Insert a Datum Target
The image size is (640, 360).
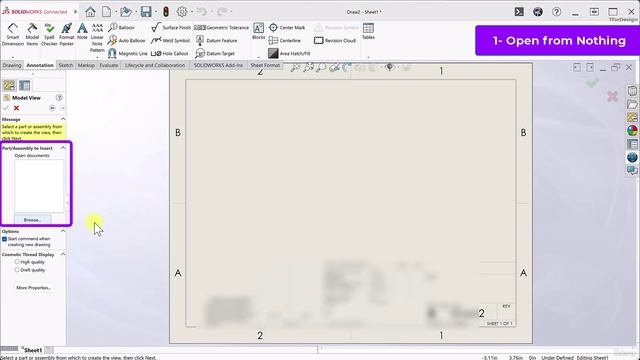[x=215, y=53]
